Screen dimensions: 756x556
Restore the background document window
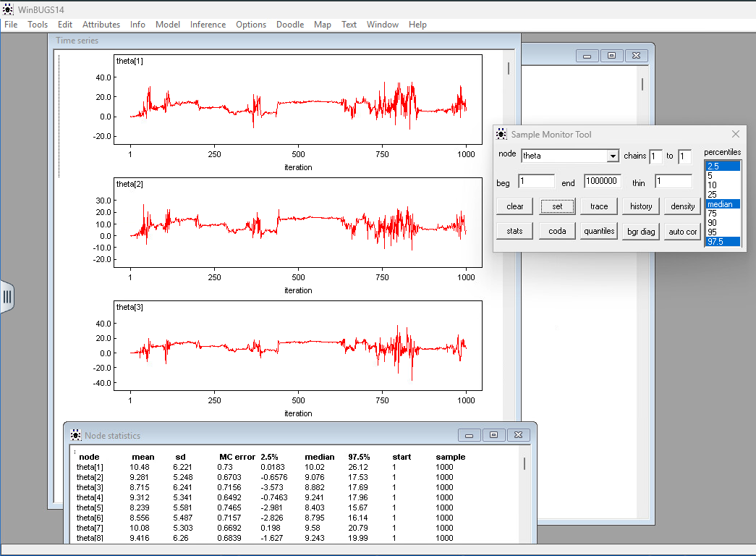click(611, 56)
